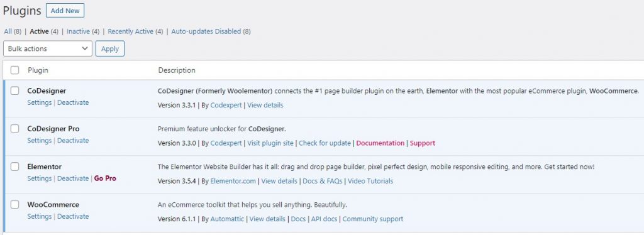The width and height of the screenshot is (644, 235).
Task: Tick the WooCommerce plugin checkbox
Action: (x=15, y=204)
